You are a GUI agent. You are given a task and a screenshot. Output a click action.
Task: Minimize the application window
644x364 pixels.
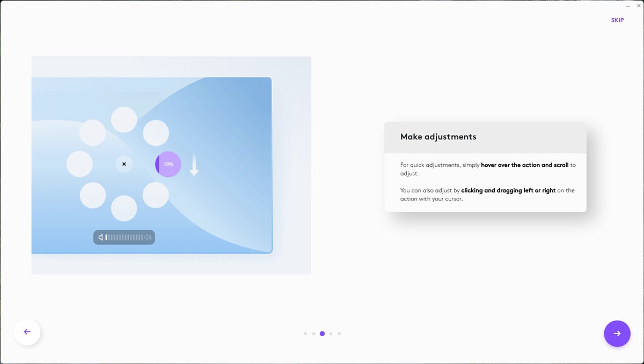(628, 5)
